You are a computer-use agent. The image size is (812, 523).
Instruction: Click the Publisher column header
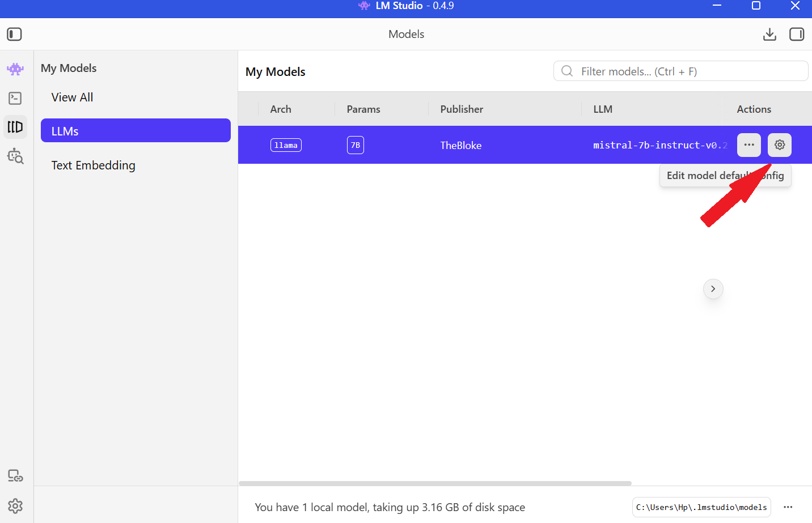(x=462, y=109)
